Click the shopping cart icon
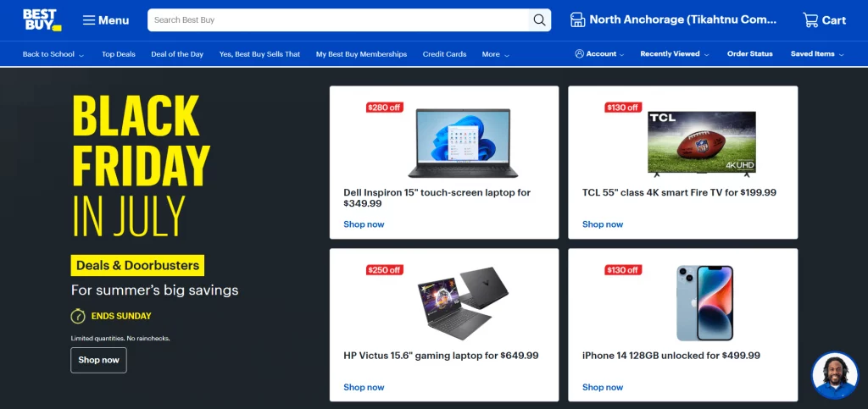The width and height of the screenshot is (868, 409). pos(810,19)
